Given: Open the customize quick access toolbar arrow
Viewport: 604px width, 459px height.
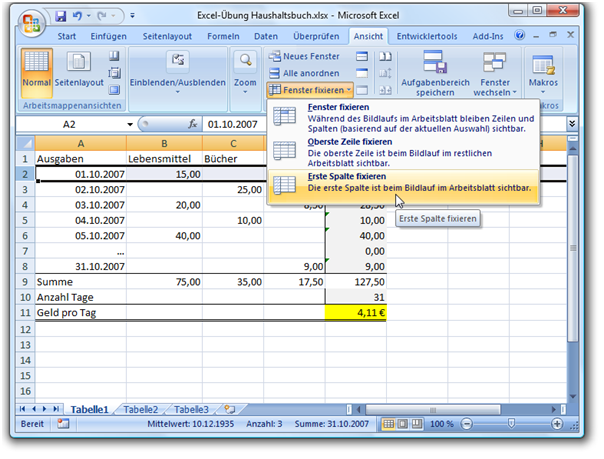Looking at the screenshot, I should click(x=132, y=16).
